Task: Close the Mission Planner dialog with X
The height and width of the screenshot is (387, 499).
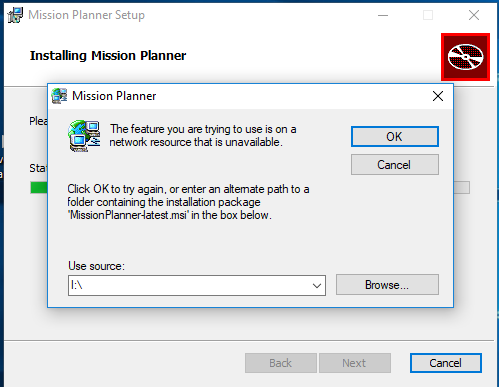Action: (x=438, y=96)
